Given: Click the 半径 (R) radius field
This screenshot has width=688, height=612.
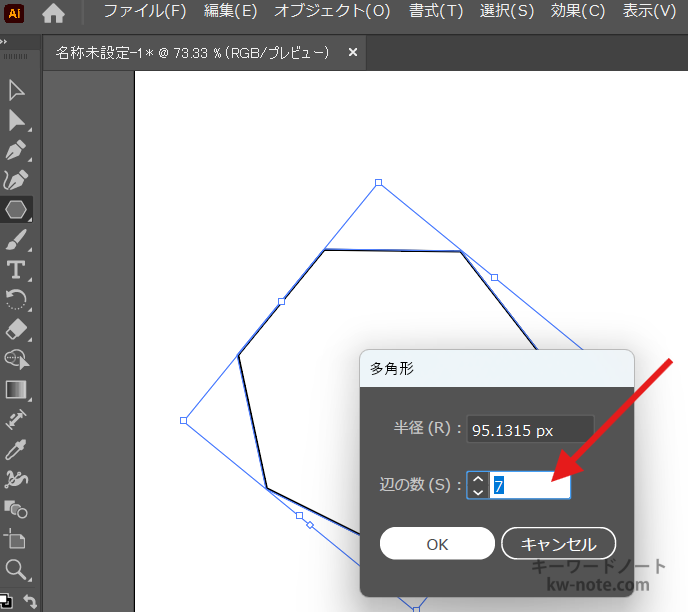Looking at the screenshot, I should point(530,430).
